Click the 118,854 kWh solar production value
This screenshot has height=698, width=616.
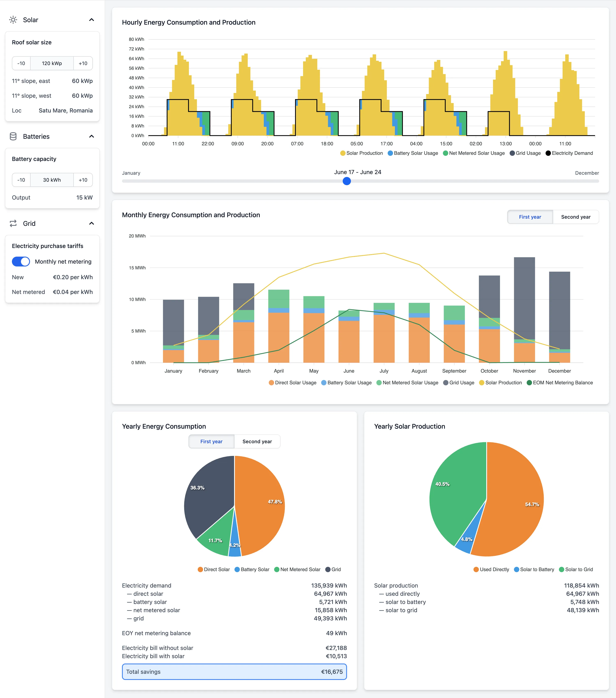(x=581, y=585)
